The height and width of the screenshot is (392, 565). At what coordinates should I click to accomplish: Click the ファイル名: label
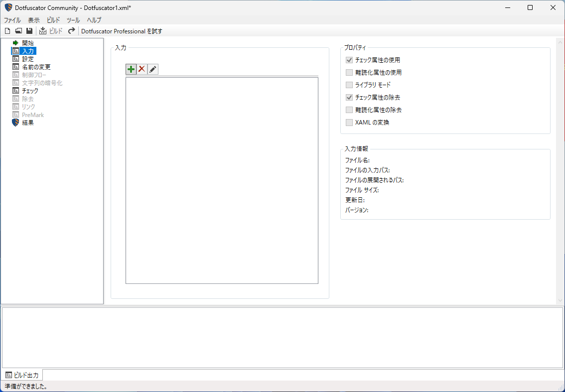tap(357, 160)
